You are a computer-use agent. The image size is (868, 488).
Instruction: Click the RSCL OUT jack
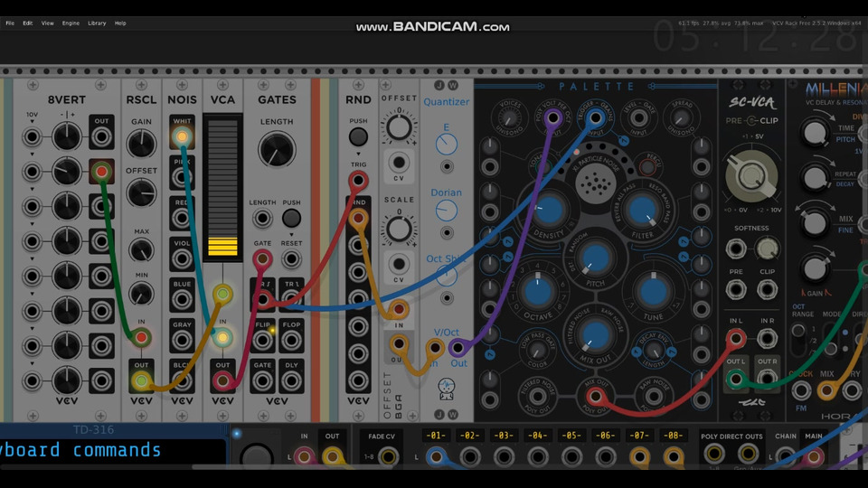coord(141,380)
